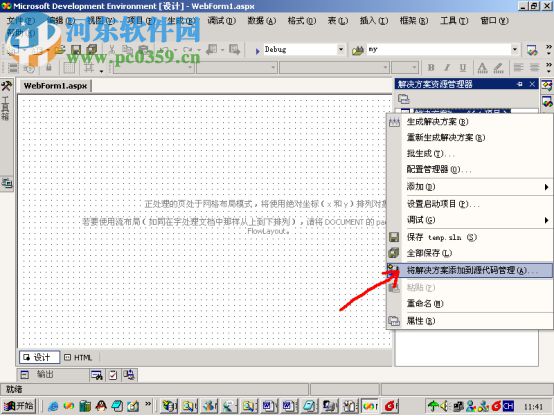Toggle show grid toolbar icon
Viewport: 554px width, 416px height.
(x=69, y=68)
